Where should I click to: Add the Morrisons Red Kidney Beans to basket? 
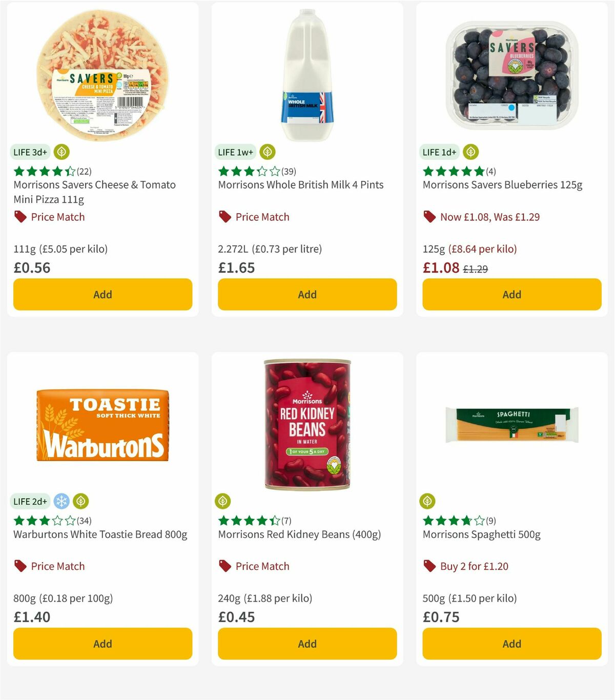click(306, 644)
